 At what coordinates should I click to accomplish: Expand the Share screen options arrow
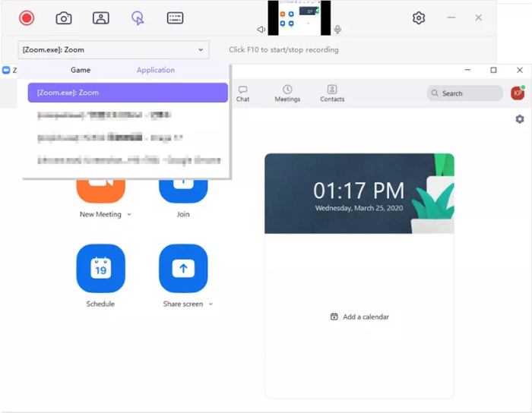[x=211, y=304]
